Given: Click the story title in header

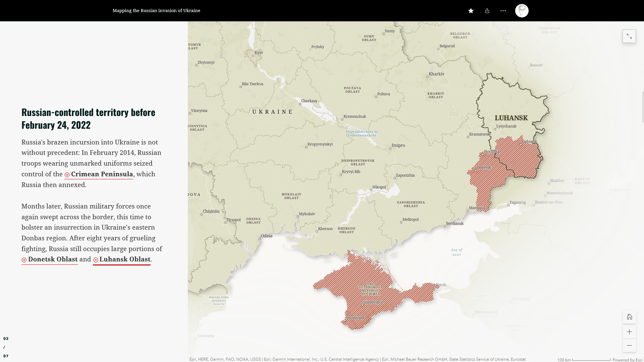Looking at the screenshot, I should coord(156,11).
